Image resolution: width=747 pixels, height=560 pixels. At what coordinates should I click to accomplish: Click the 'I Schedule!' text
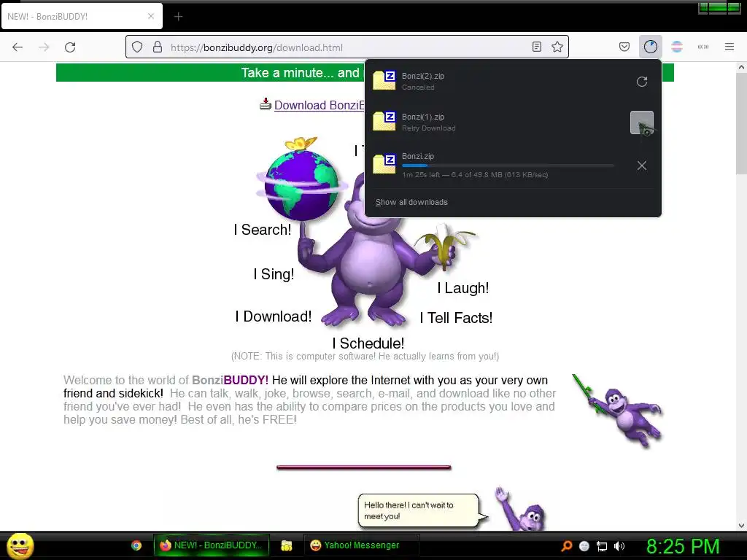coord(368,343)
